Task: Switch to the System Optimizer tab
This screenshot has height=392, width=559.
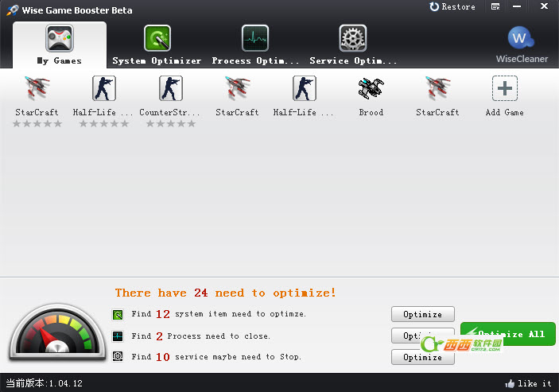Action: (x=157, y=45)
